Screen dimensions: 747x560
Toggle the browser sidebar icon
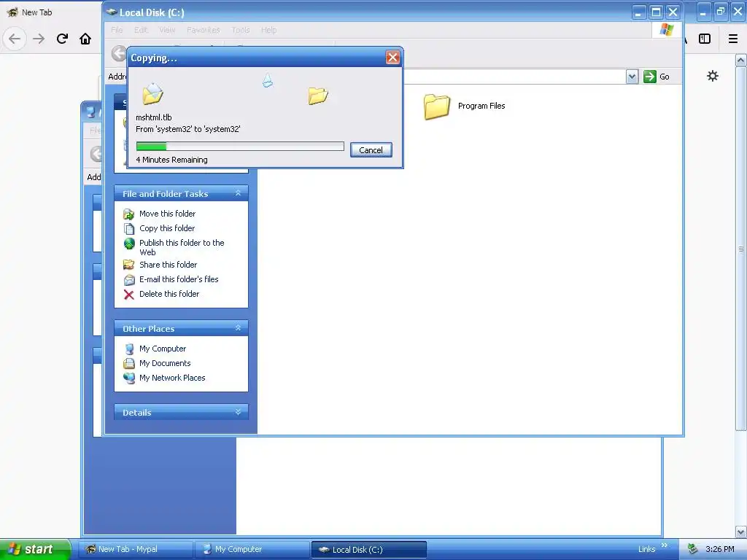[705, 39]
